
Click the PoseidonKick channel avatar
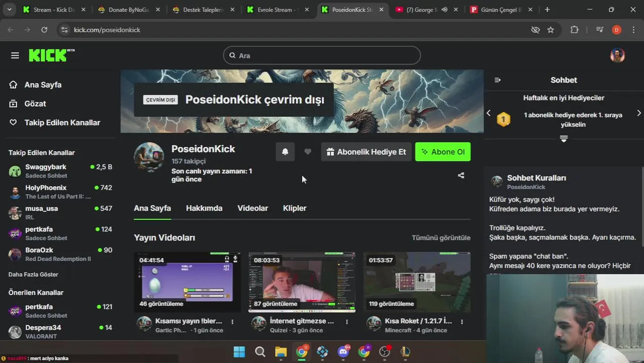point(149,157)
